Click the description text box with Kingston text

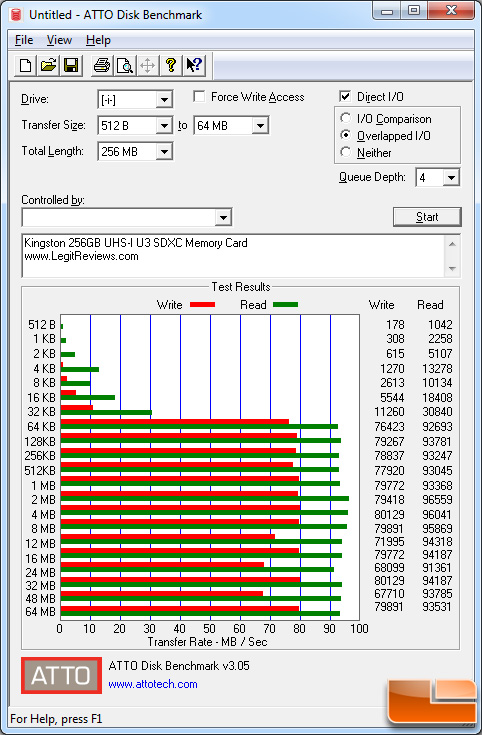point(233,256)
